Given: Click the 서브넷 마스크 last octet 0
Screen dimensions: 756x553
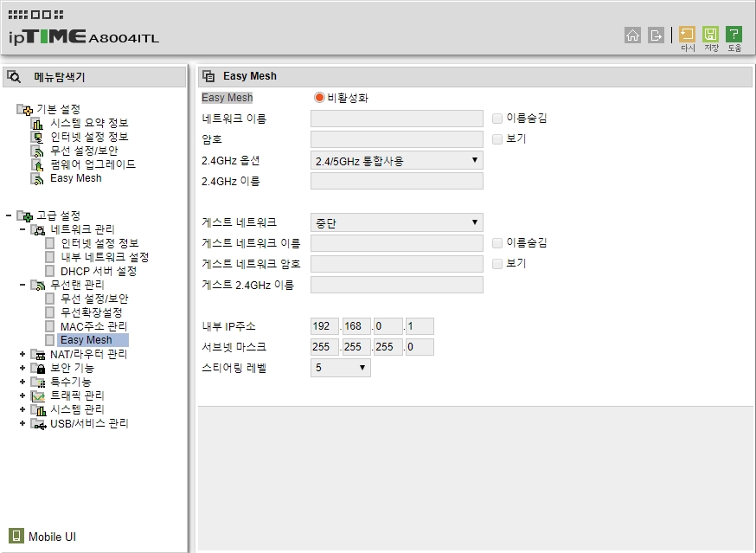Looking at the screenshot, I should coord(420,346).
